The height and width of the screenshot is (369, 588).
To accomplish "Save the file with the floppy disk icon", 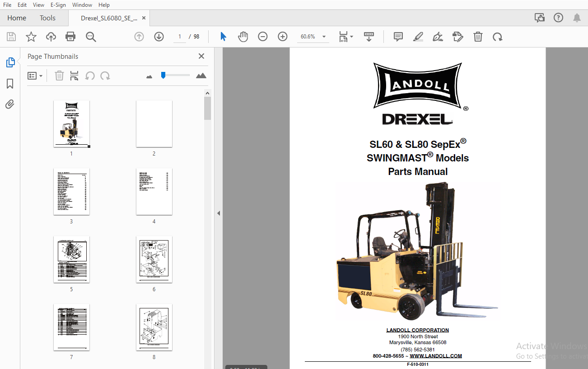I will (11, 37).
